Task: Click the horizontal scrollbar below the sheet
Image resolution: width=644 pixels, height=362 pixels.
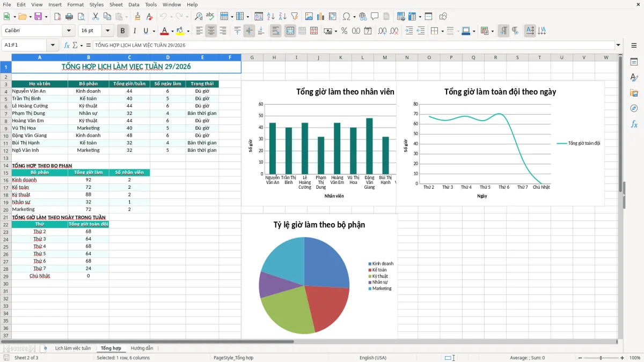Action: (309, 341)
